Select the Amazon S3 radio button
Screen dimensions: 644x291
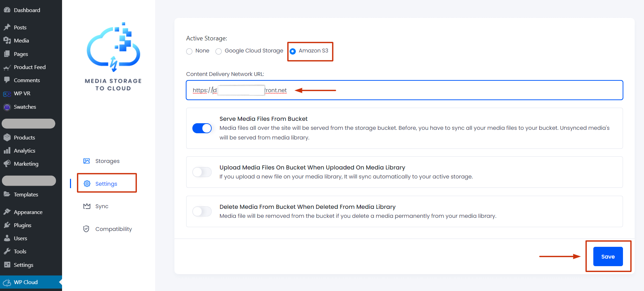293,51
